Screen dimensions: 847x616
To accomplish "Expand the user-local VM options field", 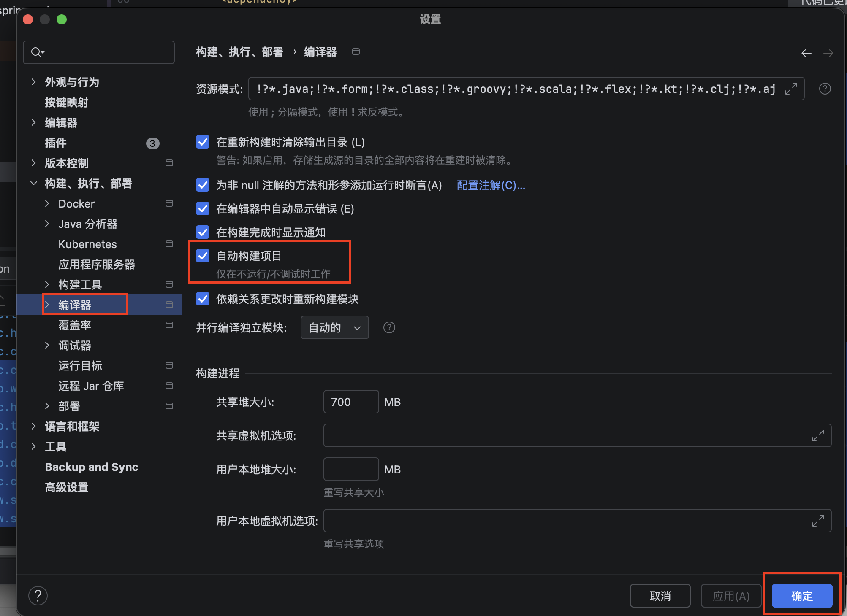I will pos(818,521).
